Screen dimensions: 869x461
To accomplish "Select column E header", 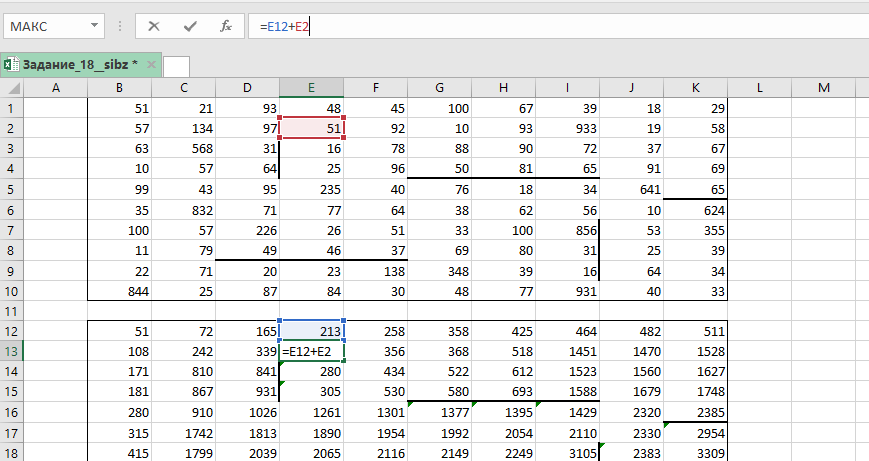I will [x=312, y=89].
